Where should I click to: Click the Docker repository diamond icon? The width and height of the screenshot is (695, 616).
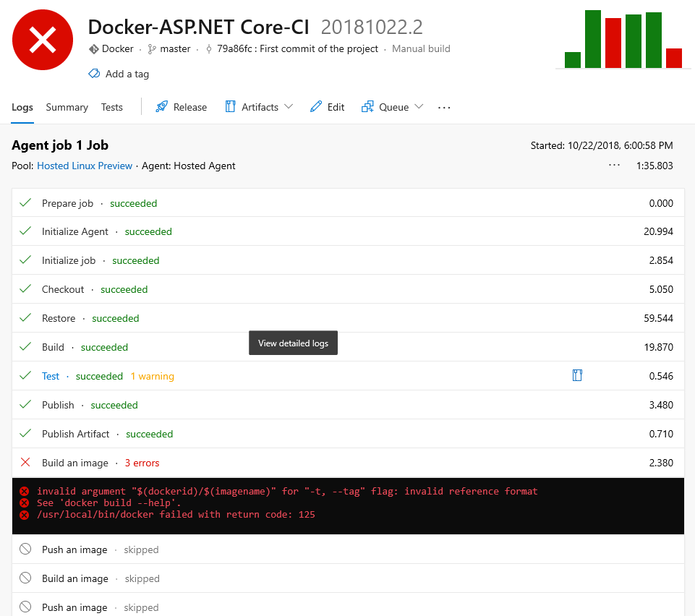(x=93, y=49)
